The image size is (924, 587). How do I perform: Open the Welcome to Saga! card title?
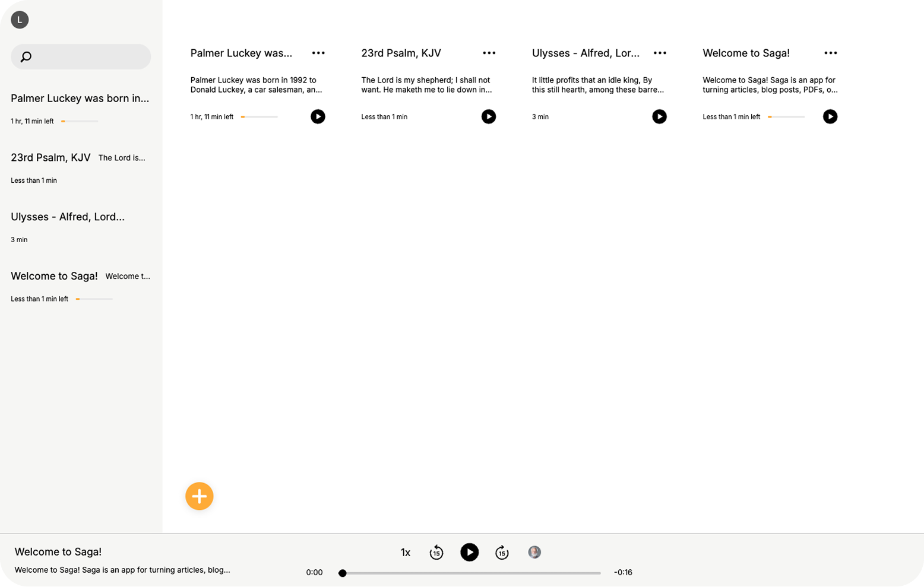coord(746,53)
